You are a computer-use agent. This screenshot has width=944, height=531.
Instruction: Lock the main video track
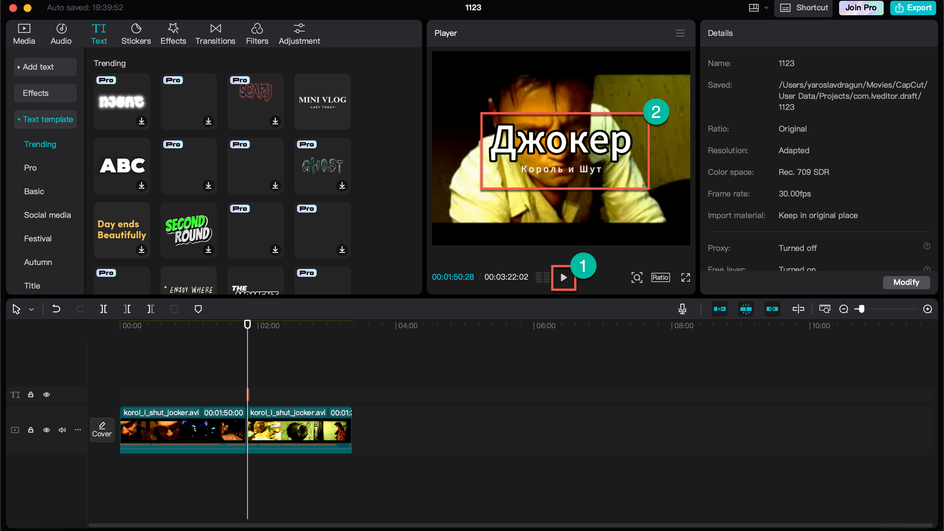tap(31, 430)
